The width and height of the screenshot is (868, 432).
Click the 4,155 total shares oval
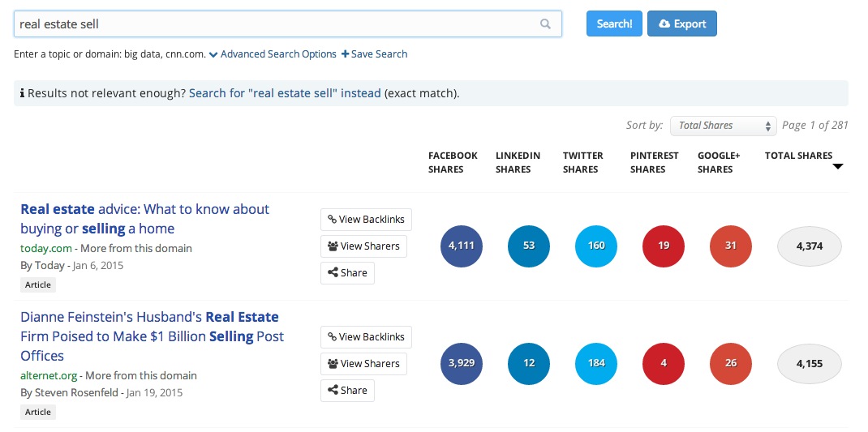(x=810, y=363)
